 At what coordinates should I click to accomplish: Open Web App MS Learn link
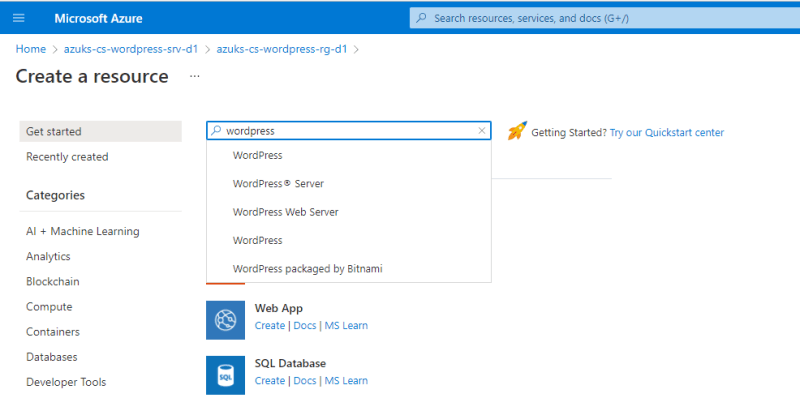coord(346,326)
